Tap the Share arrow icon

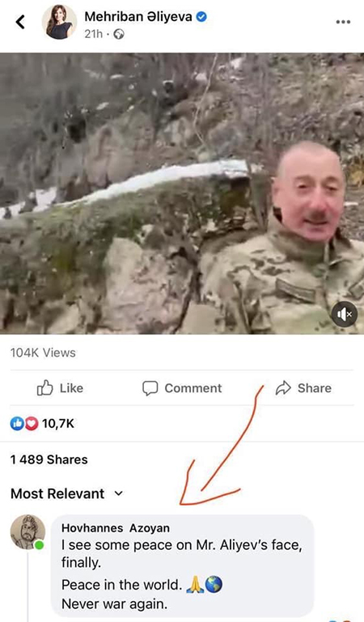tap(283, 388)
